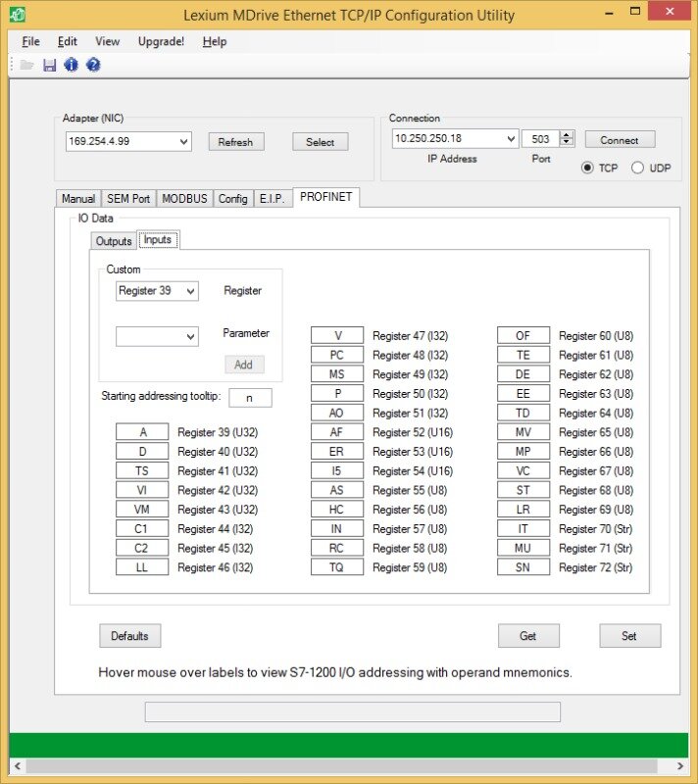The image size is (698, 784).
Task: Click the Set button
Action: 630,636
